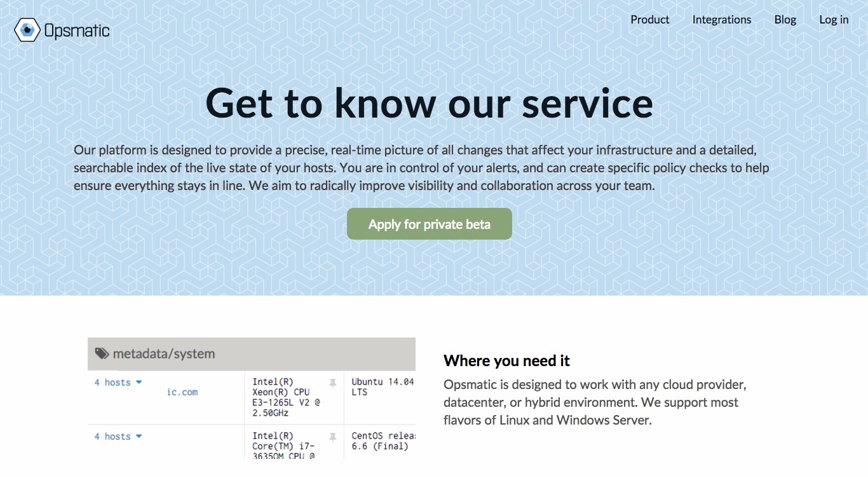This screenshot has height=478, width=868.
Task: Expand the first "4 hosts" dropdown arrow
Action: pyautogui.click(x=139, y=383)
